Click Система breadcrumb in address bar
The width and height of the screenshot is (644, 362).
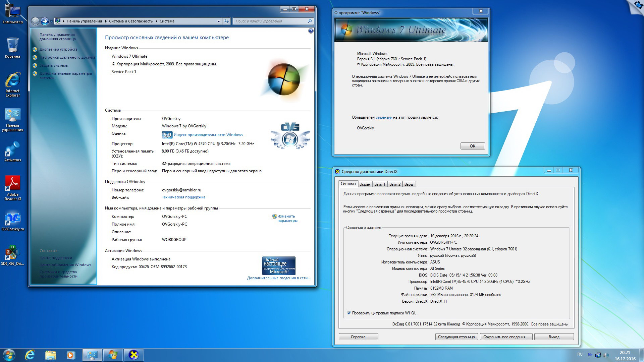pyautogui.click(x=167, y=21)
